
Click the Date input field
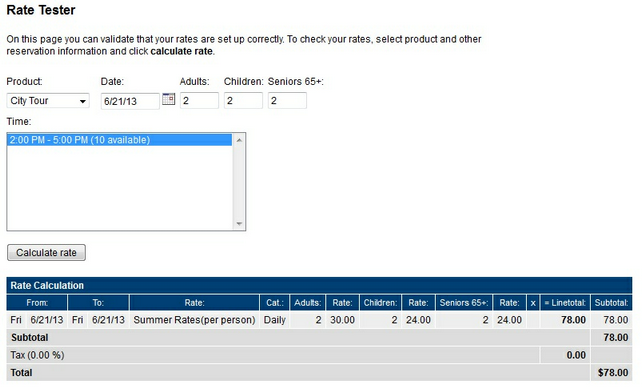130,101
